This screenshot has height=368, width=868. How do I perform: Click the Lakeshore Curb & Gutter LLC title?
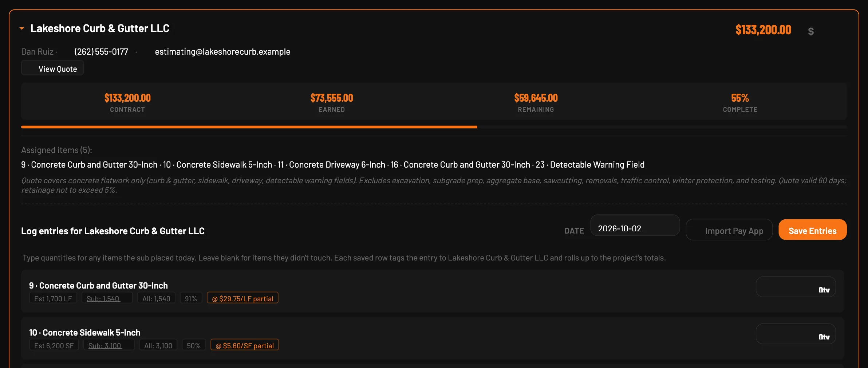(100, 28)
